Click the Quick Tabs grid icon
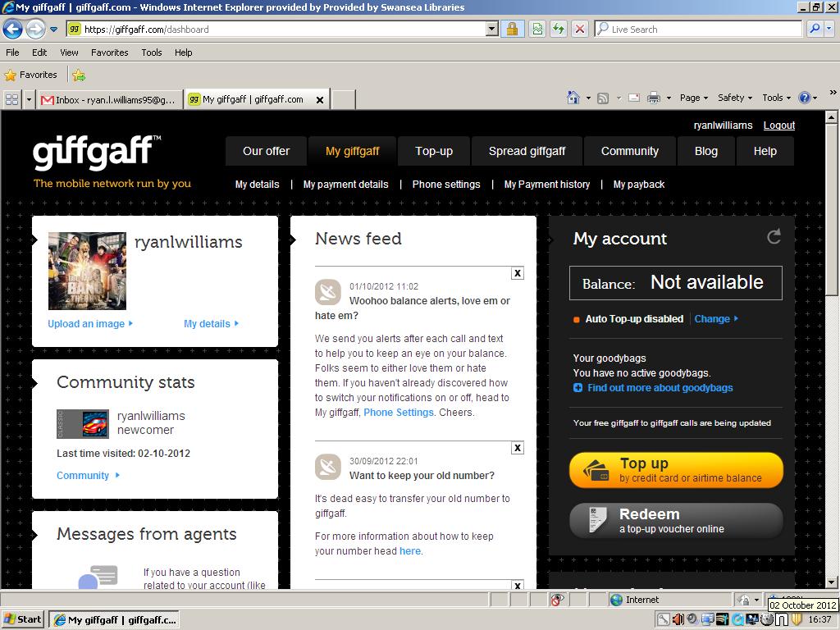The height and width of the screenshot is (630, 840). (11, 99)
